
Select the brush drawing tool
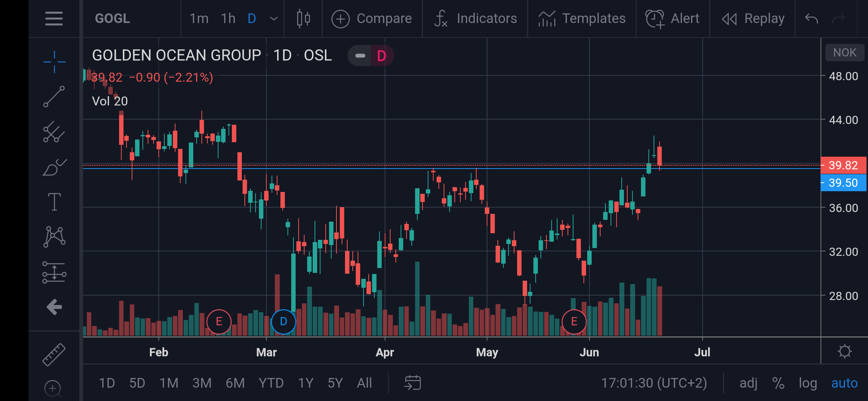[x=54, y=167]
